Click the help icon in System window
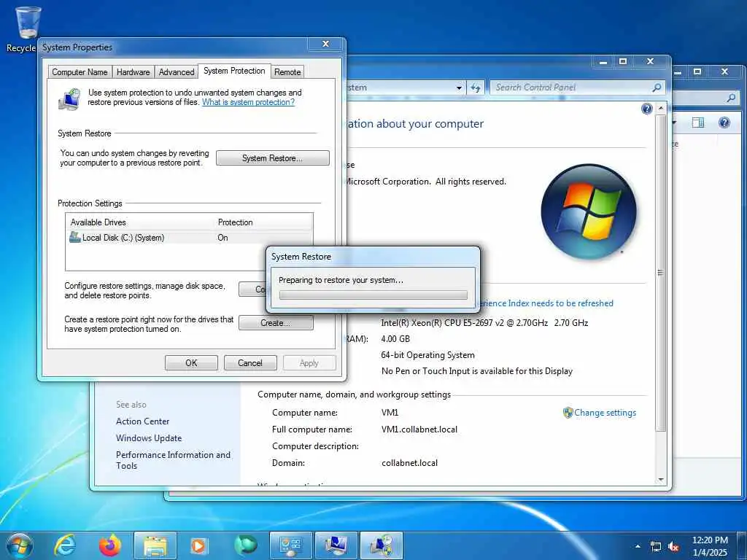The height and width of the screenshot is (560, 747). click(646, 109)
